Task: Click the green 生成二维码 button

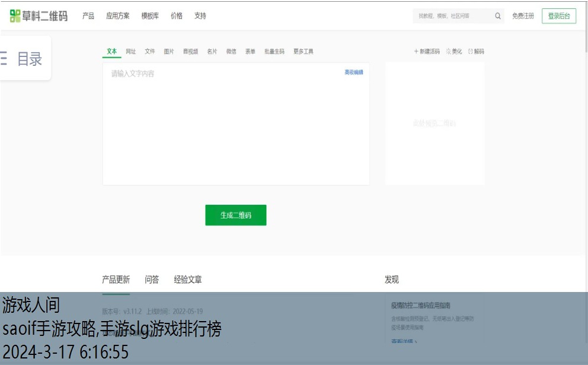Action: click(x=236, y=215)
